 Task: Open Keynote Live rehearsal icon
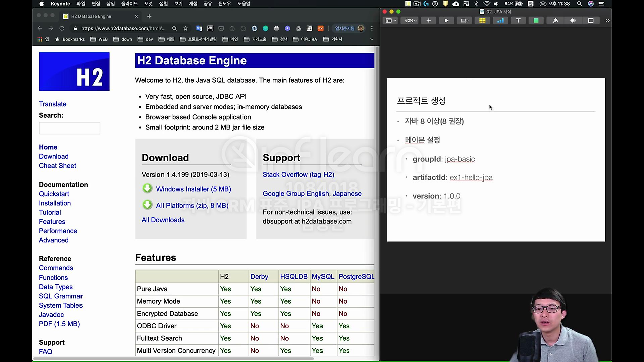(x=464, y=21)
